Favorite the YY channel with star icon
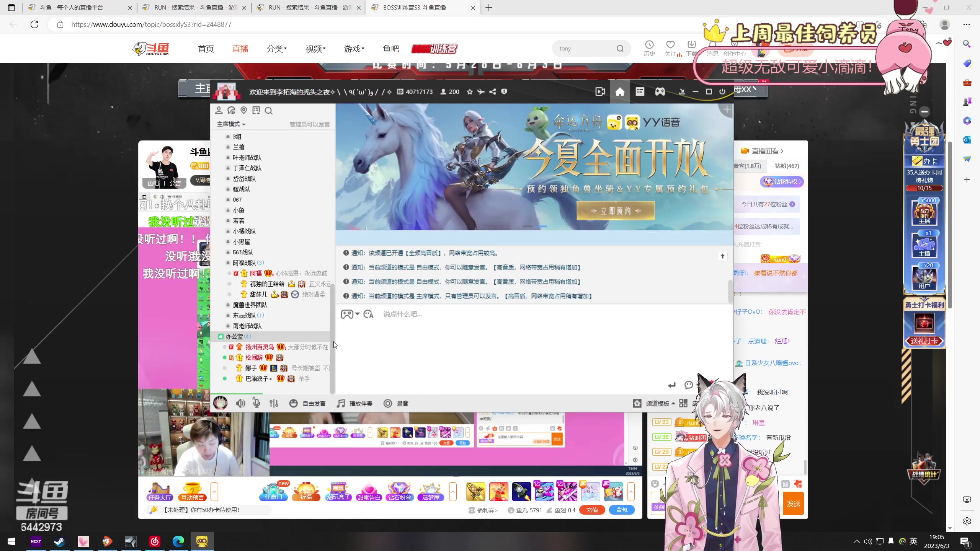 (470, 92)
